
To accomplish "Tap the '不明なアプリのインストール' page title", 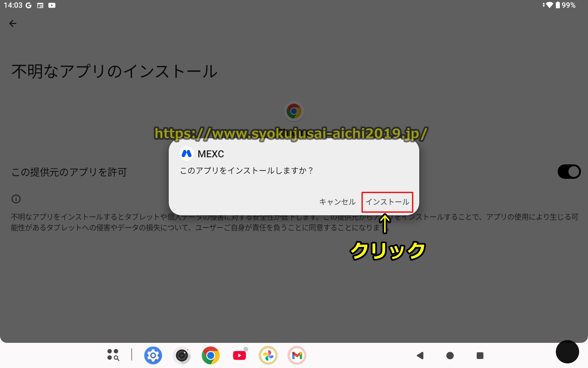I will coord(115,71).
